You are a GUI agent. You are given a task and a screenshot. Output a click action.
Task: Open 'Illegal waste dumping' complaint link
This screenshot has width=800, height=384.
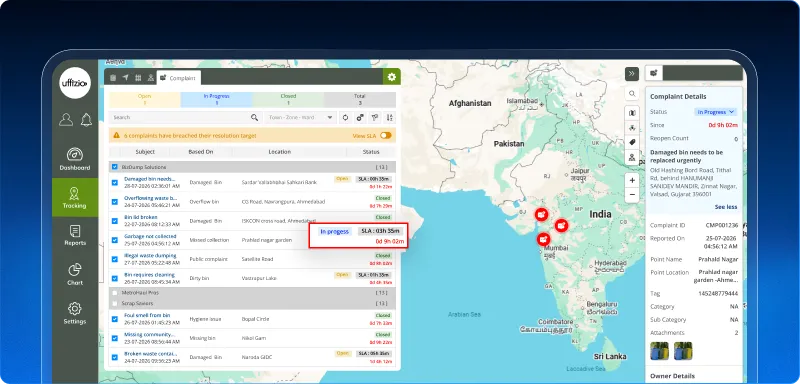(150, 255)
